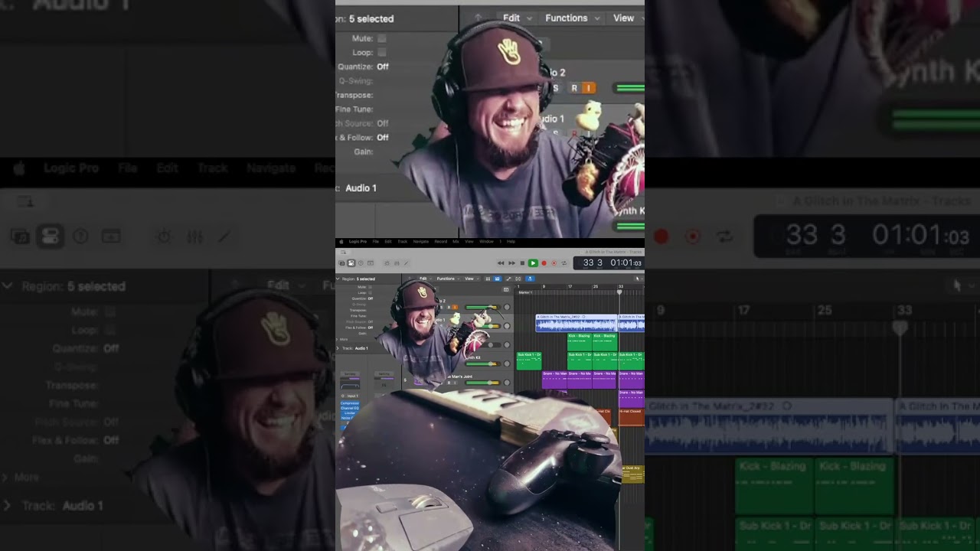This screenshot has width=980, height=551.
Task: Click Channel EQ plugin slot in small channel strip
Action: tap(350, 409)
